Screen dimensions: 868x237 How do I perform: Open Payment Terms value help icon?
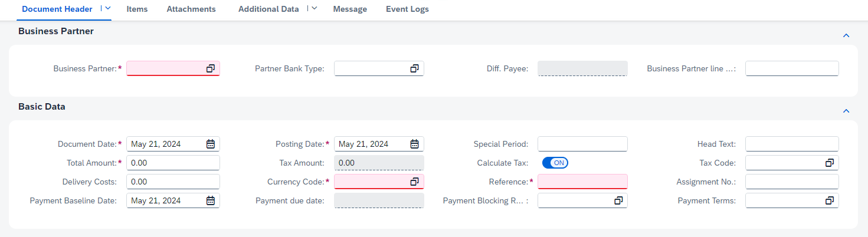pyautogui.click(x=829, y=200)
